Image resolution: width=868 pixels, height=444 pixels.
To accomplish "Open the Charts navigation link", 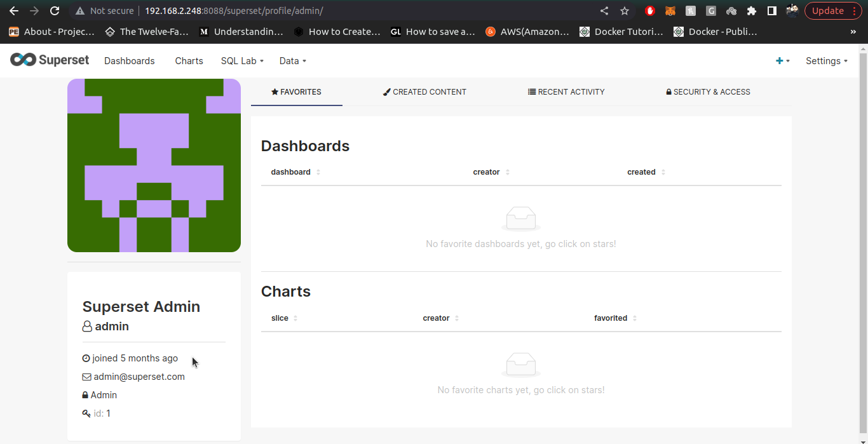I will click(x=189, y=61).
